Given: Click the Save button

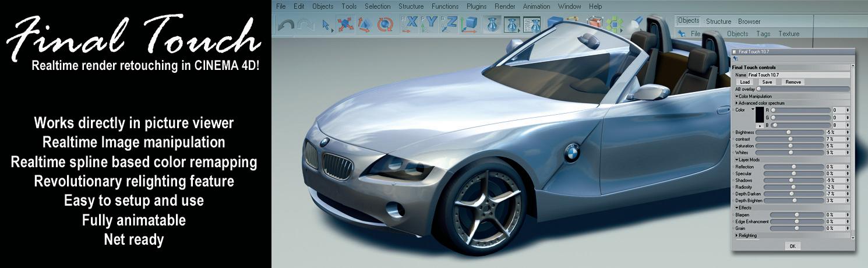Looking at the screenshot, I should (767, 82).
